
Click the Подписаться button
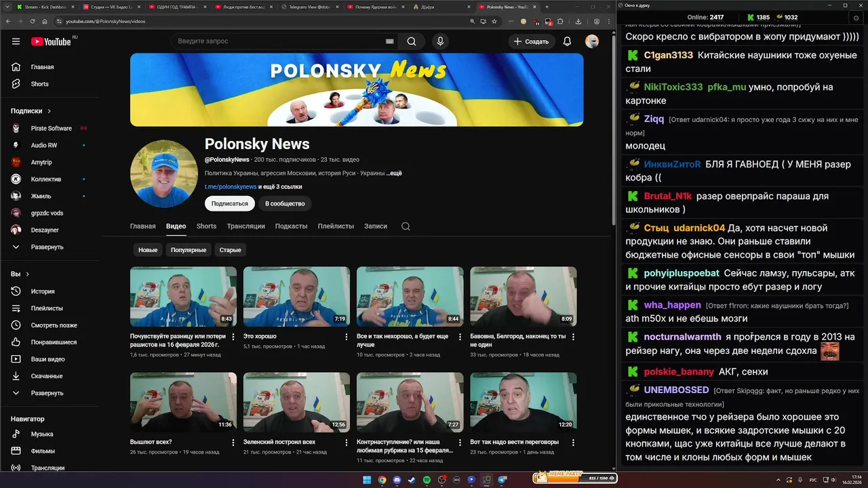[230, 203]
